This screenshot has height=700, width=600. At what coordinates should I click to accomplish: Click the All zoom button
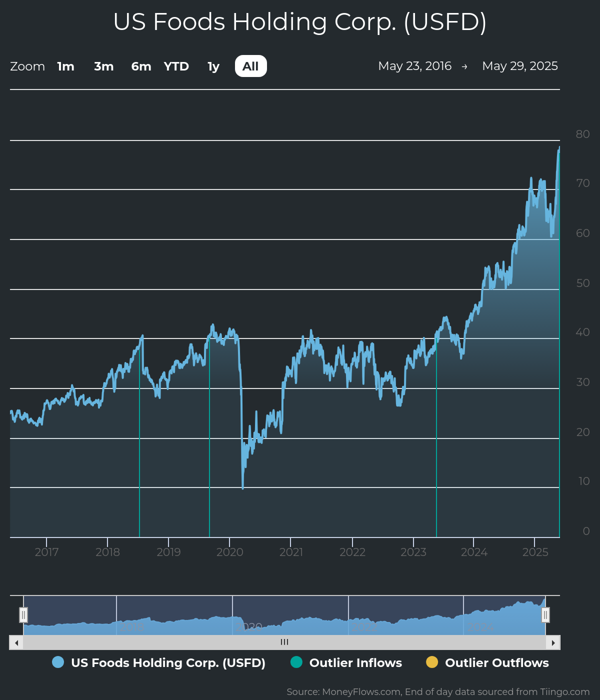click(x=250, y=66)
